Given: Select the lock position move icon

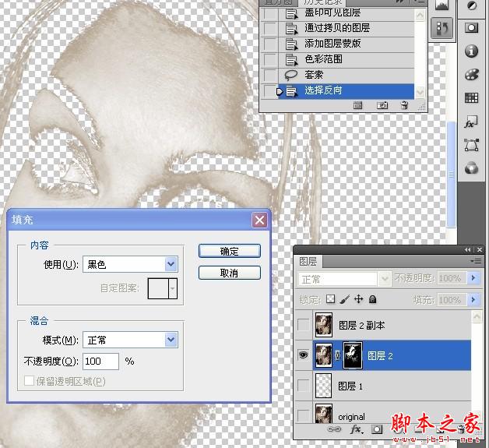Looking at the screenshot, I should 359,299.
